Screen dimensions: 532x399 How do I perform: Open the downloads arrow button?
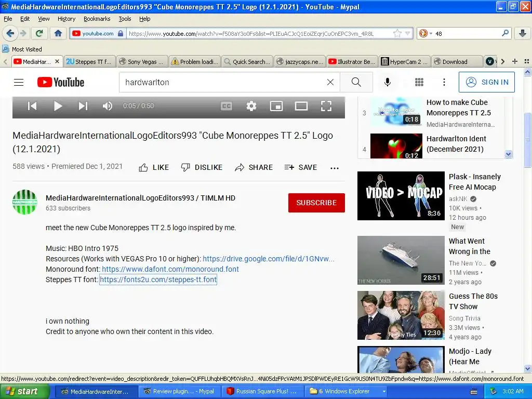(523, 33)
